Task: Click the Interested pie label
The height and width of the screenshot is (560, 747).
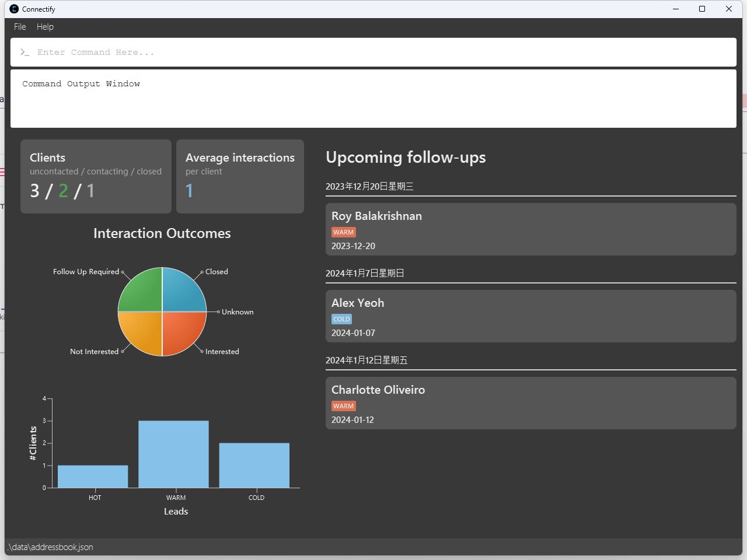Action: (222, 352)
